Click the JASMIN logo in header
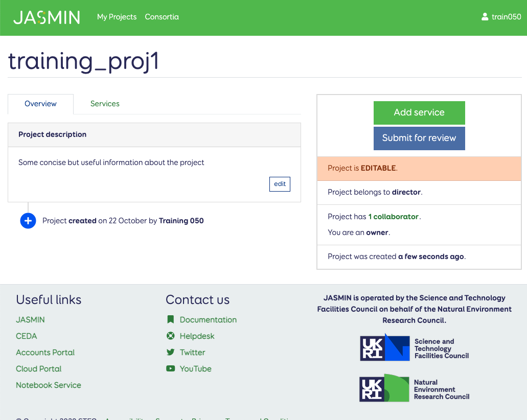 tap(47, 17)
